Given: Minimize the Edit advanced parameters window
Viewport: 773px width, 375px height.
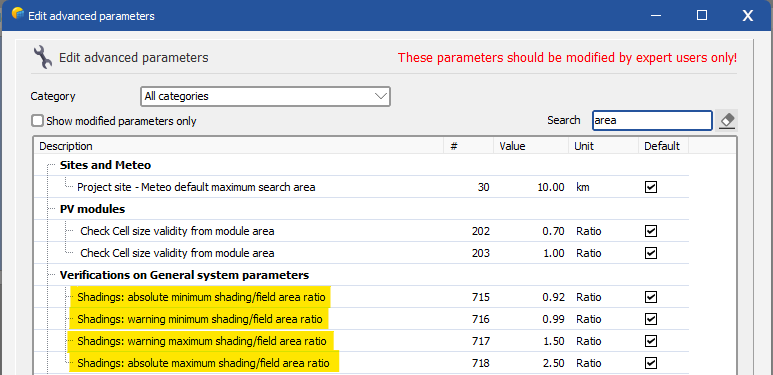Looking at the screenshot, I should coord(656,15).
